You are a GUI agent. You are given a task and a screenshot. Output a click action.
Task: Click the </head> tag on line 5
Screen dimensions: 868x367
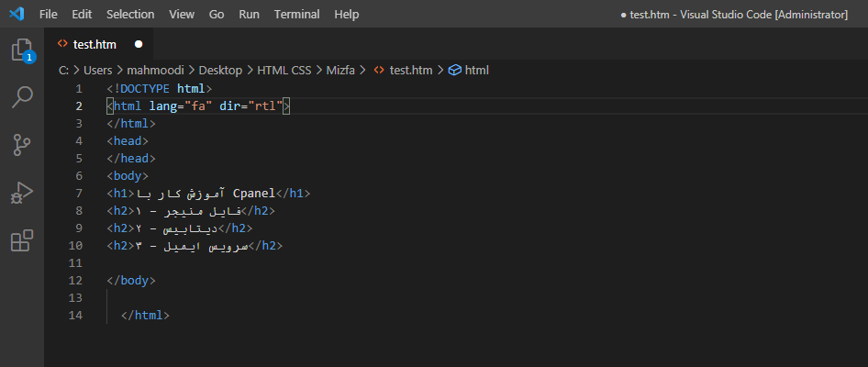coord(131,159)
